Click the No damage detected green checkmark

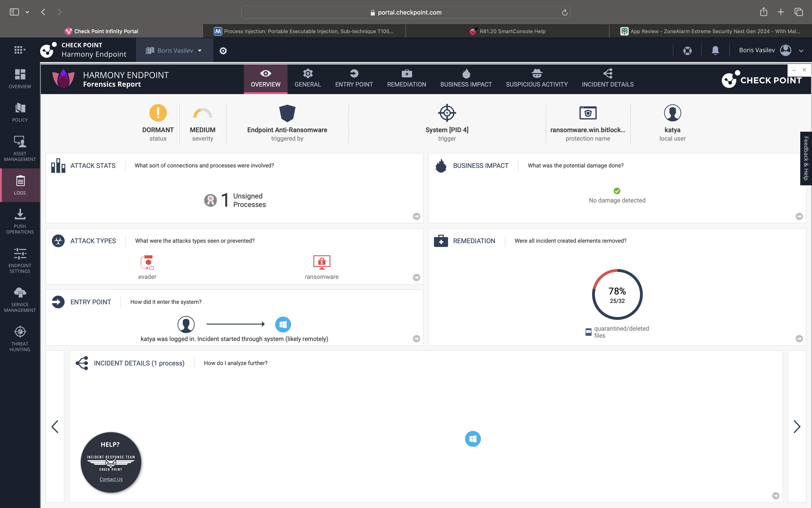pyautogui.click(x=617, y=191)
